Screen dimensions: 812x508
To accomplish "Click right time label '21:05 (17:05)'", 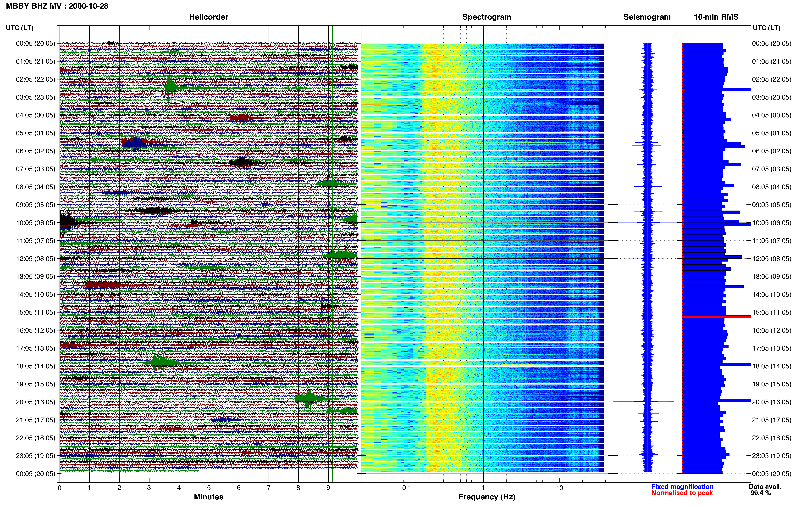I will [772, 420].
